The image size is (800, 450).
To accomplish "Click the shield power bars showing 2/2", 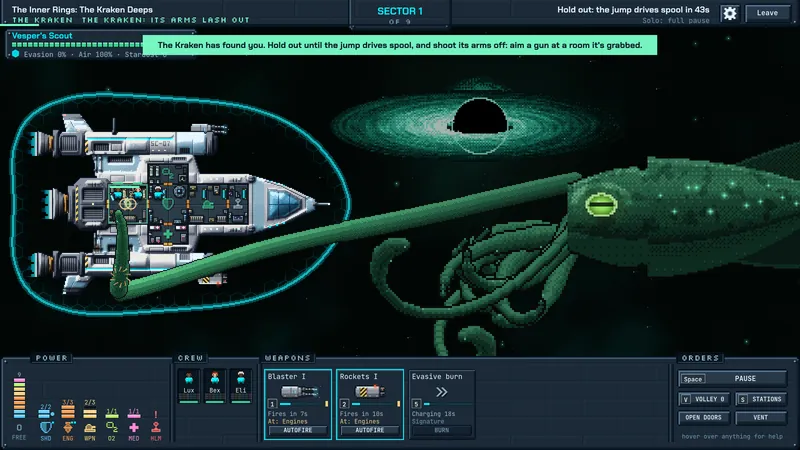I will point(46,414).
